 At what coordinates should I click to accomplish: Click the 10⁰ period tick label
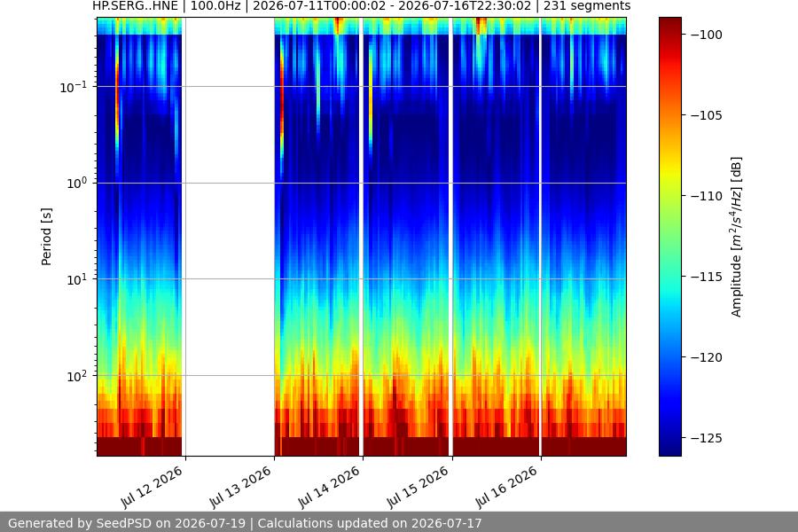(76, 184)
